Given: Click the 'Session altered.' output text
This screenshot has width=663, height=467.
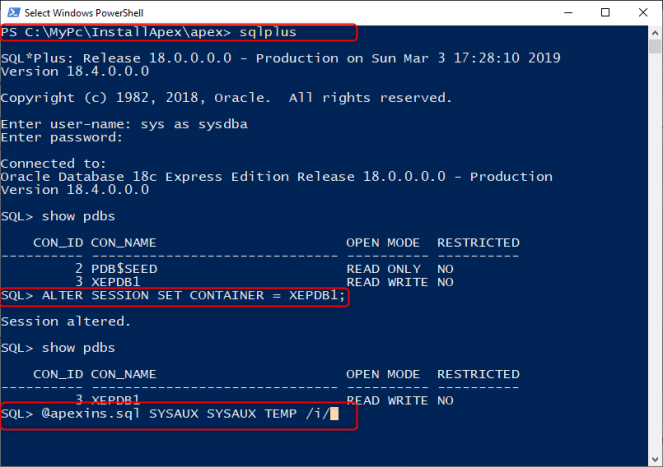Looking at the screenshot, I should point(66,322).
